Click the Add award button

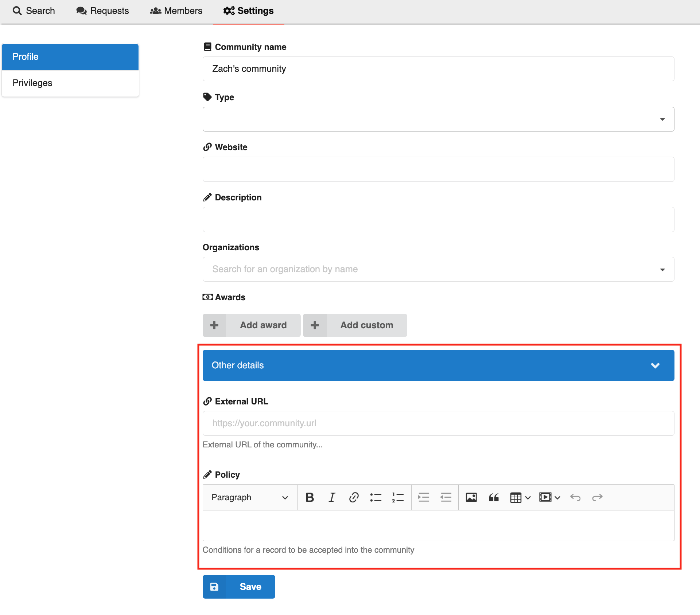(252, 325)
